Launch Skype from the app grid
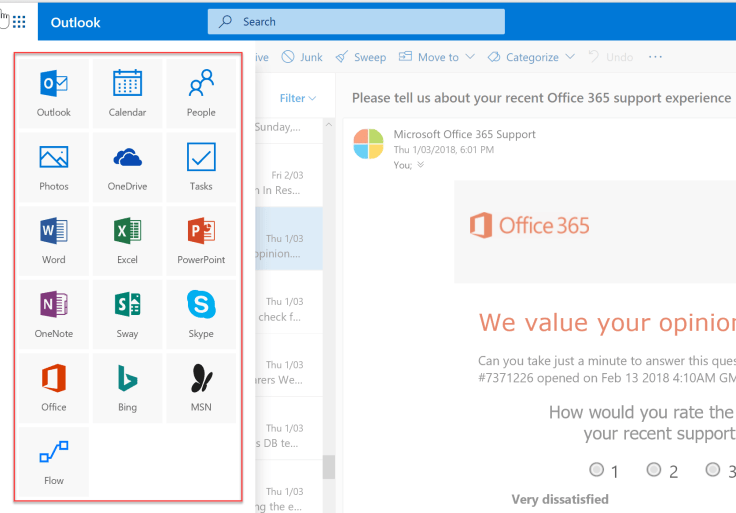The width and height of the screenshot is (736, 513). (201, 314)
